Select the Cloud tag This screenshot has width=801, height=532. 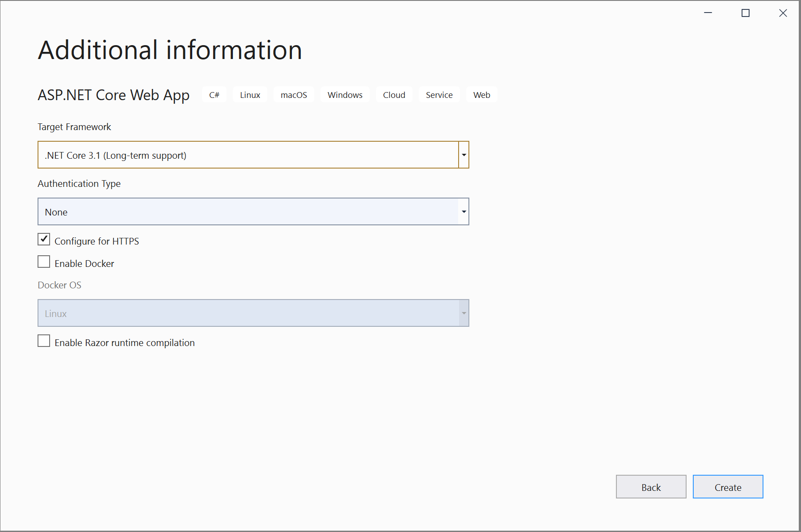pyautogui.click(x=394, y=94)
